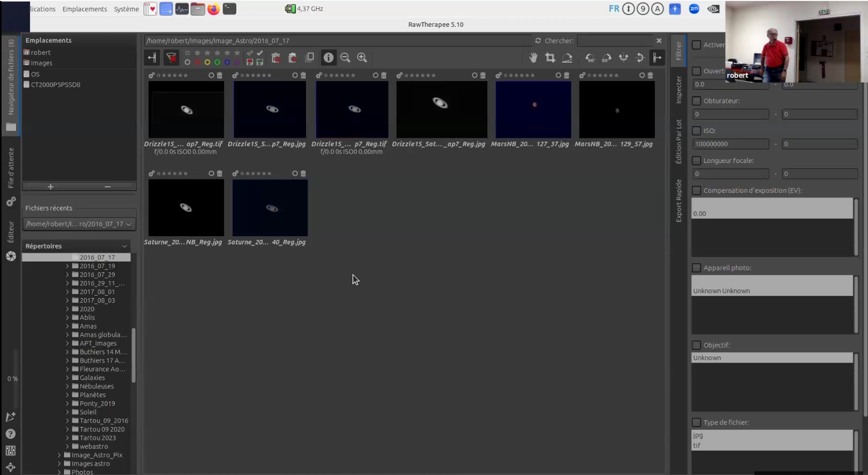The height and width of the screenshot is (475, 868).
Task: Check the Appareil photo filter
Action: pos(696,268)
